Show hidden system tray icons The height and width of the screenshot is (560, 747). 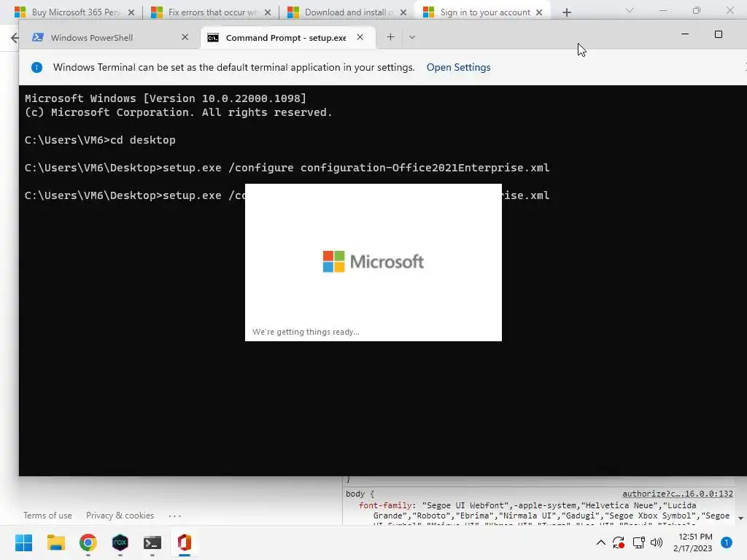[601, 542]
